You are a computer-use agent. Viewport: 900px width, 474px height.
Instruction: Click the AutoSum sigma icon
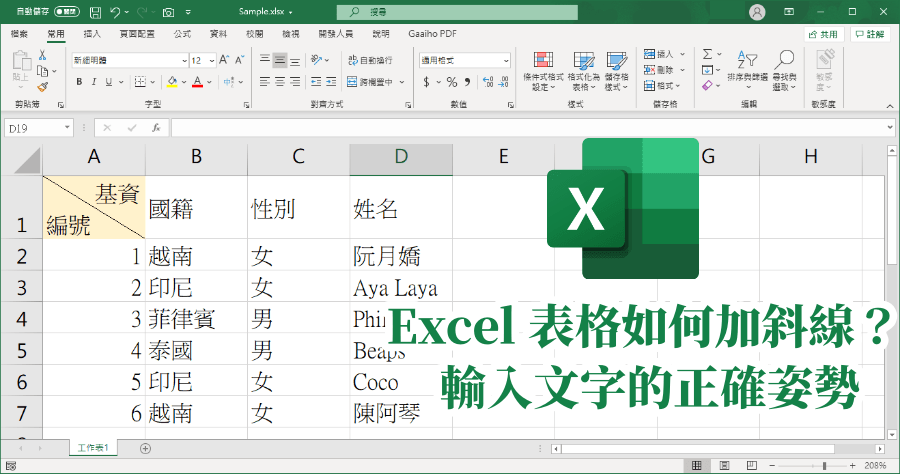(x=708, y=54)
